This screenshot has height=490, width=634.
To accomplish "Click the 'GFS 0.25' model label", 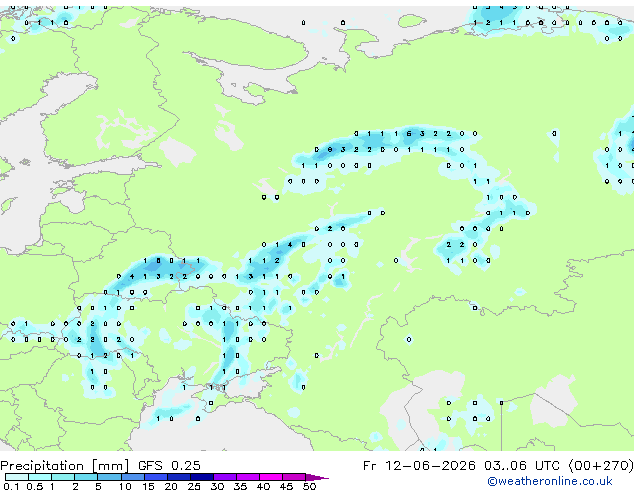I will (x=169, y=466).
